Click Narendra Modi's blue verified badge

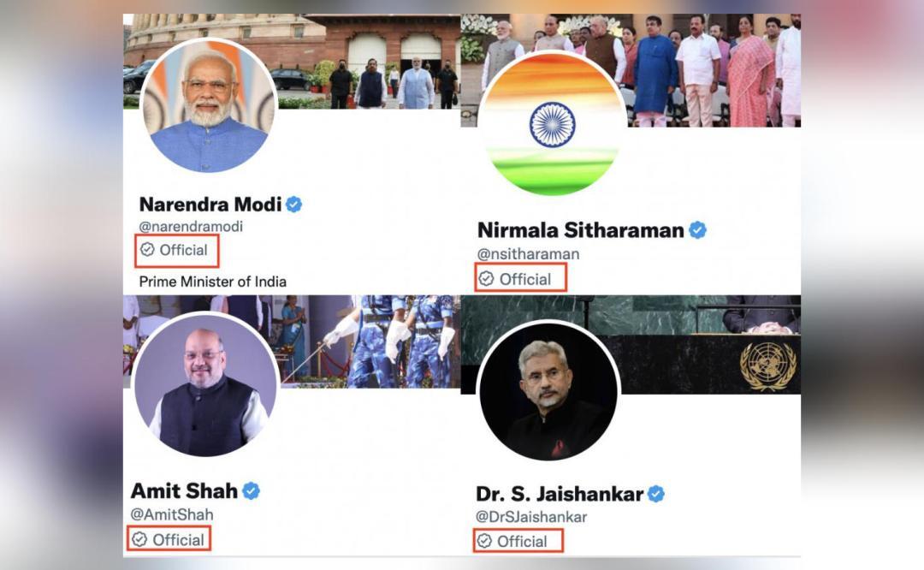(x=295, y=205)
